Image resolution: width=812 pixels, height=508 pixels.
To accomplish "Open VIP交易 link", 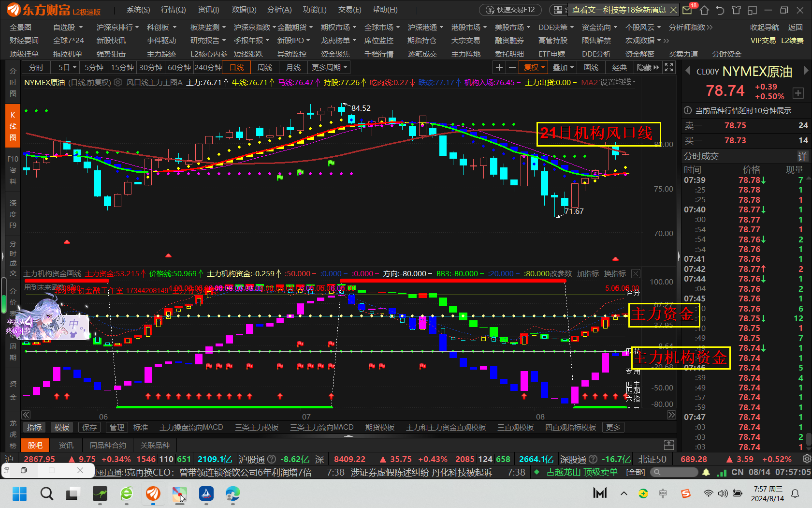I will (x=763, y=41).
